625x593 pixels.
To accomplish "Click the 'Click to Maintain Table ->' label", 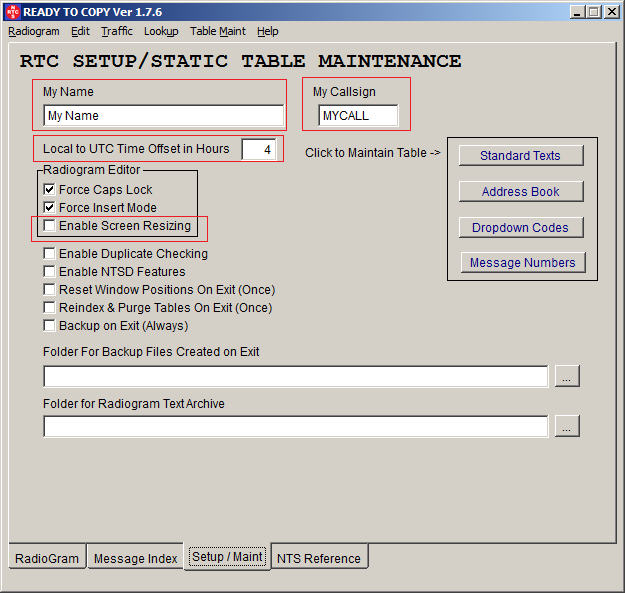I will pos(373,153).
